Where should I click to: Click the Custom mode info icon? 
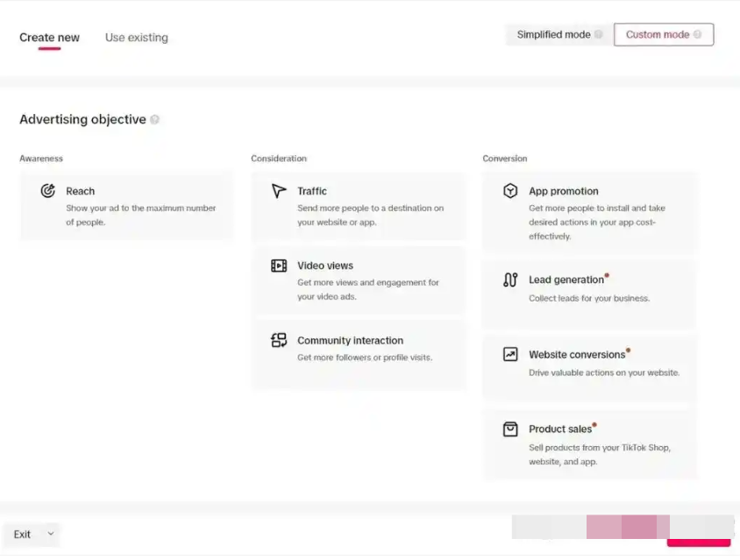698,35
